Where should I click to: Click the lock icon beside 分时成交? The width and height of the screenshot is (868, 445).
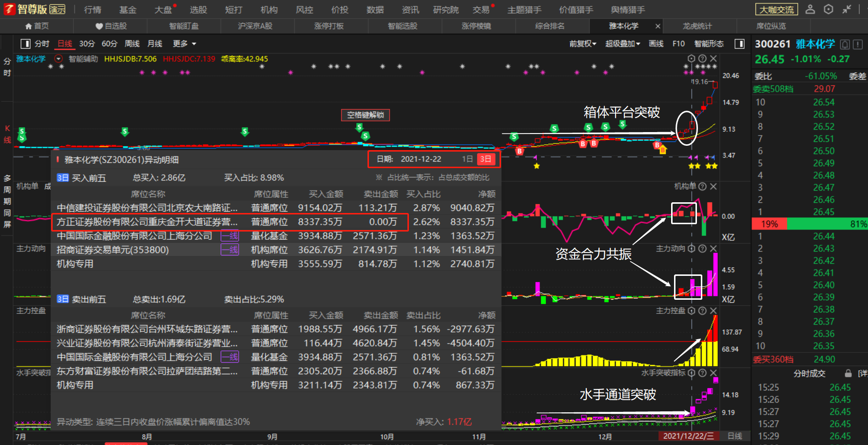tap(848, 373)
